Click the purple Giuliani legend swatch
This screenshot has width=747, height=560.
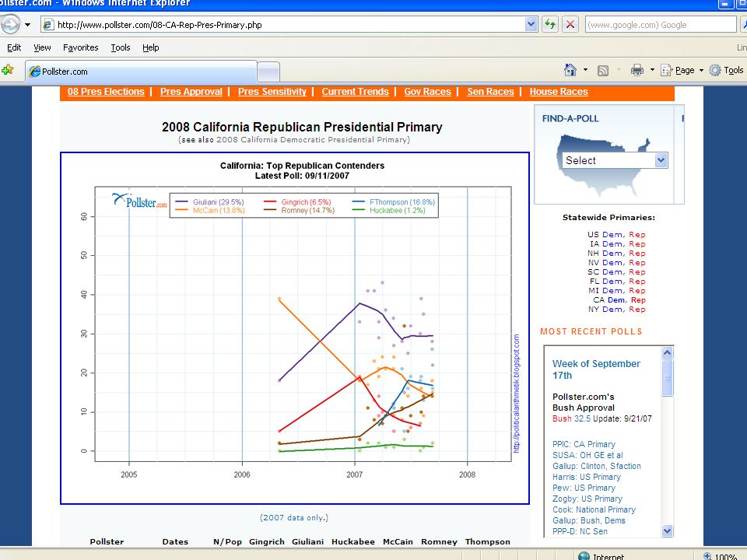(181, 202)
